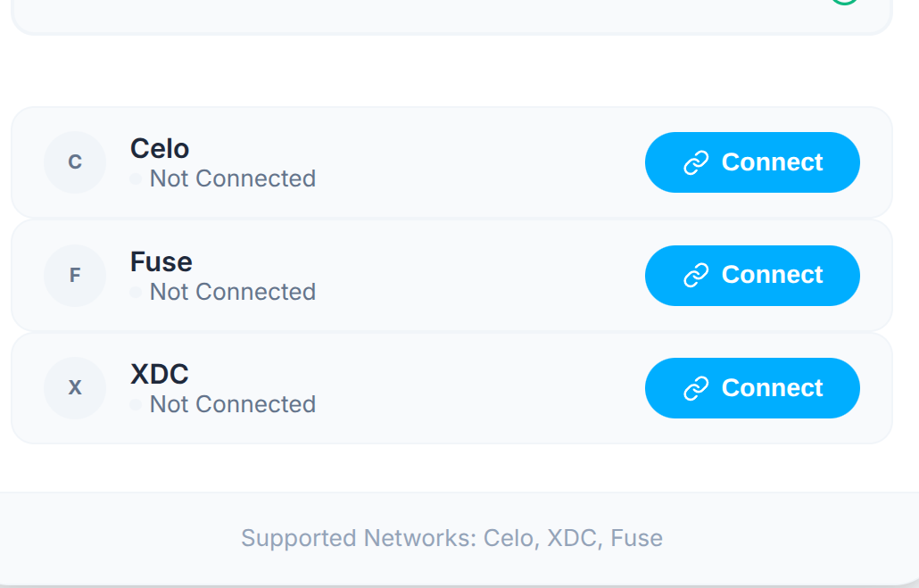Click the chain-link icon in XDC's Connect button

point(696,388)
